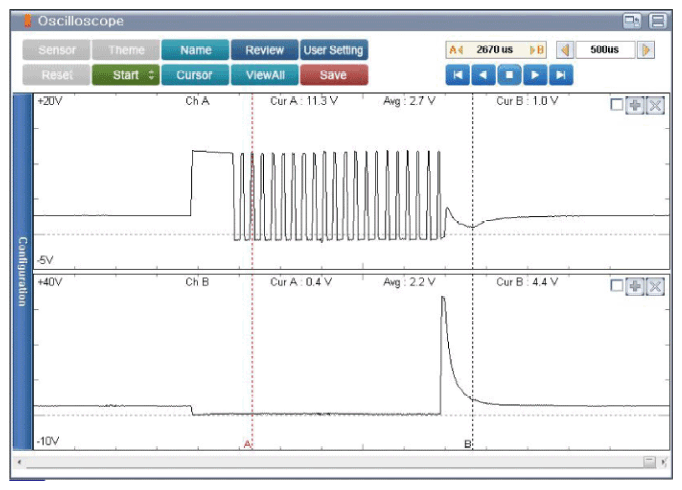Screen dimensions: 682x490
Task: Select cursor A marker at bottom
Action: coord(247,444)
